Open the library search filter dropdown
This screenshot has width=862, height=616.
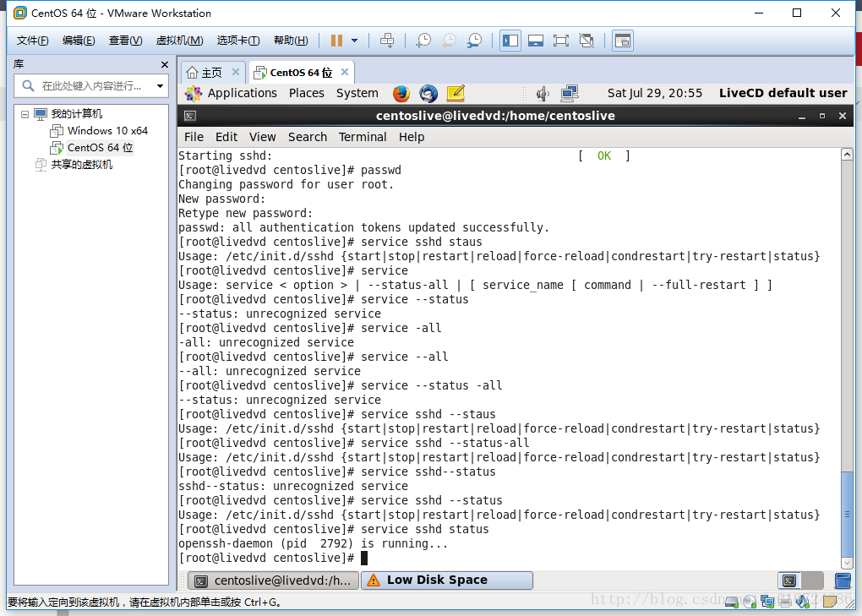click(160, 86)
